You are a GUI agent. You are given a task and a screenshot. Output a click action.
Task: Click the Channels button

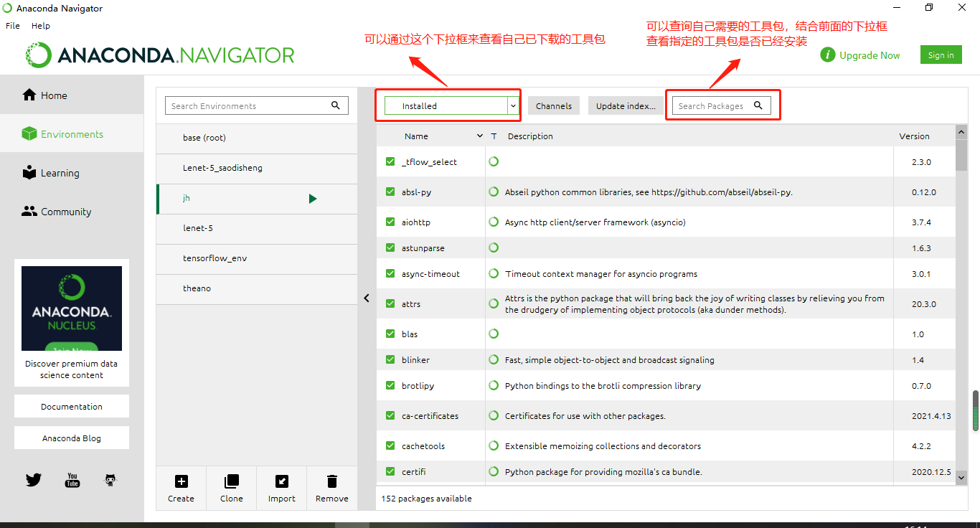click(x=554, y=105)
